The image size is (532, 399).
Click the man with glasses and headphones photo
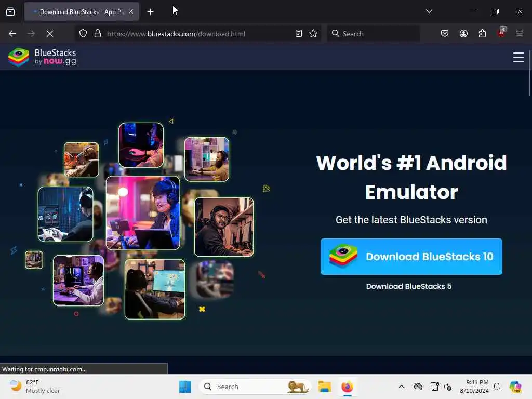(x=224, y=227)
